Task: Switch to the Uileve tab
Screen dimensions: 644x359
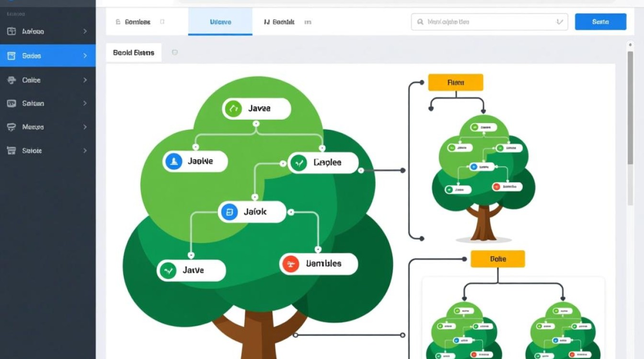Action: point(220,22)
